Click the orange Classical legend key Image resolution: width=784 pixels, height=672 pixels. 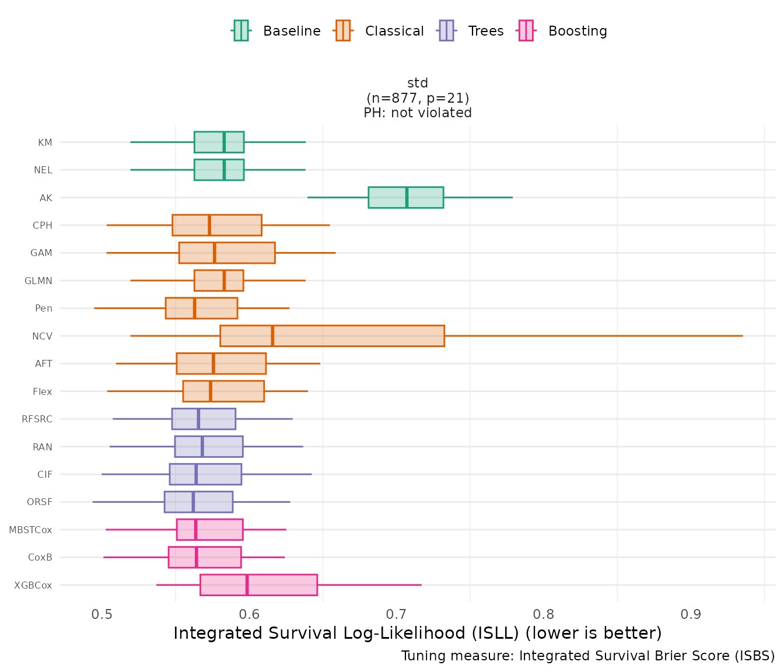click(343, 31)
